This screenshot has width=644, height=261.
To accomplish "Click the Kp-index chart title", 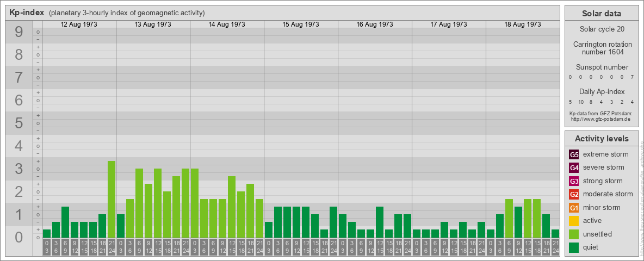I will pos(27,13).
